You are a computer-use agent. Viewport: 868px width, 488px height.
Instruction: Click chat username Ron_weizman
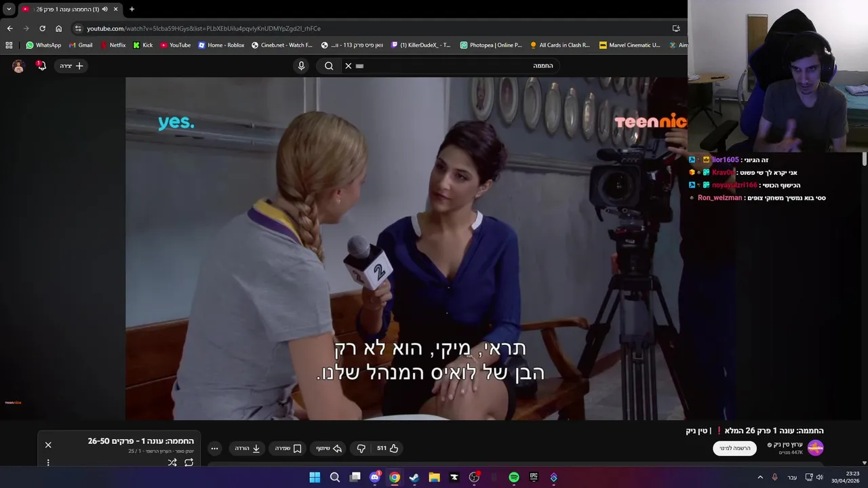(719, 198)
